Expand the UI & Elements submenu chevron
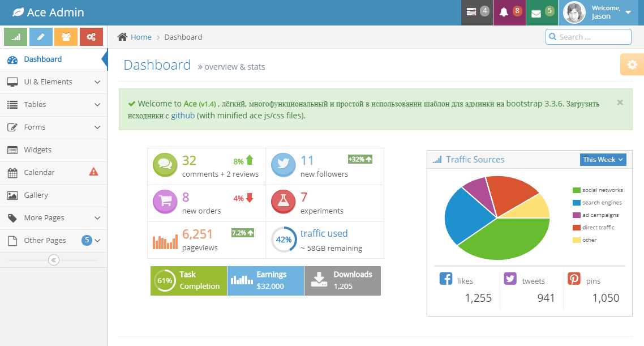644x346 pixels. click(x=97, y=82)
